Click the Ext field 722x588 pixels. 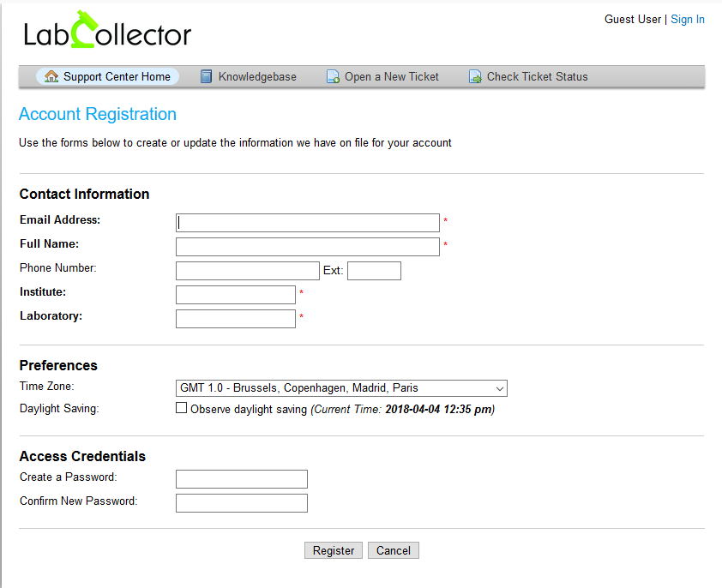pos(375,271)
